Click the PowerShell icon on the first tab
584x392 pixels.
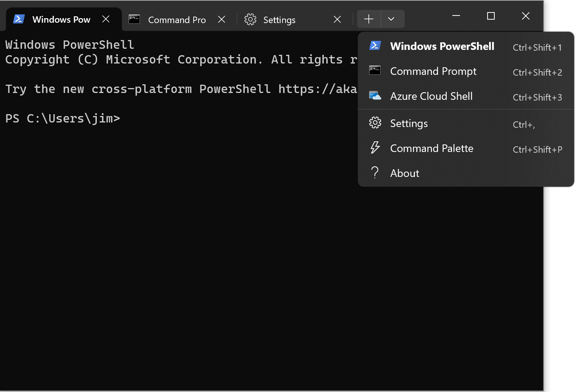click(x=19, y=19)
